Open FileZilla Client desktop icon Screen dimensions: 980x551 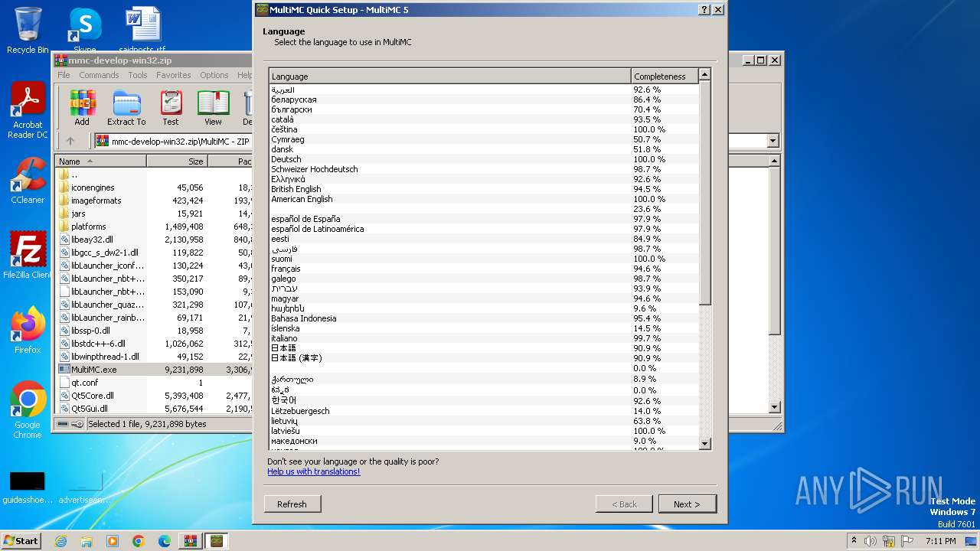tap(28, 255)
